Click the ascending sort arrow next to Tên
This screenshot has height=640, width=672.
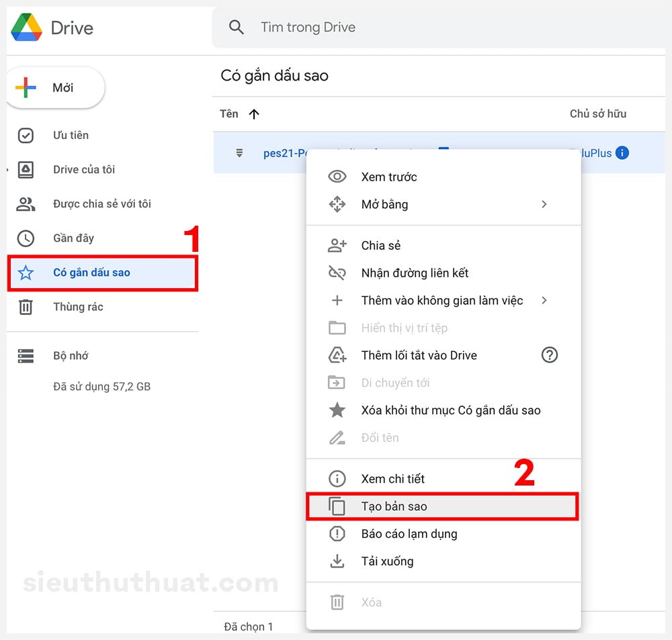coord(254,114)
